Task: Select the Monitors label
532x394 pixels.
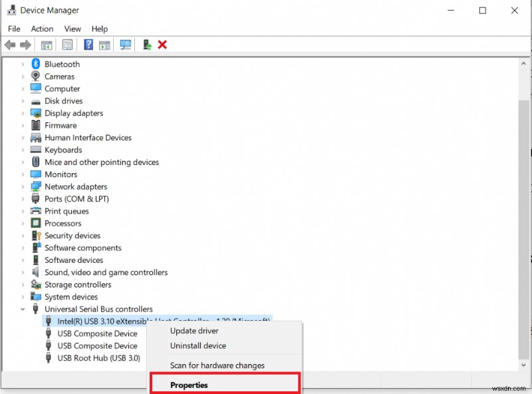Action: (61, 174)
